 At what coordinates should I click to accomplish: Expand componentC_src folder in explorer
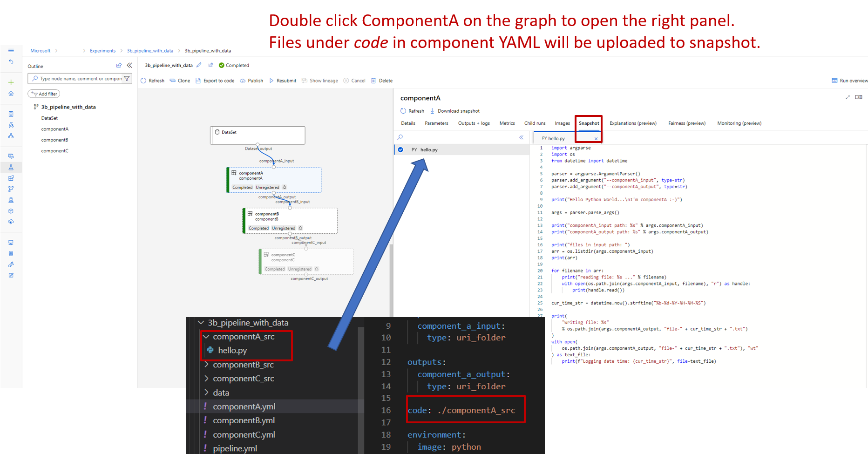tap(206, 379)
